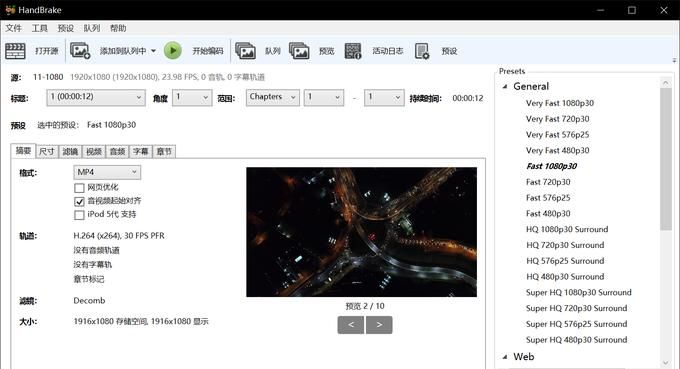This screenshot has height=369, width=680.
Task: Select the Super HQ 1080p30 Surround preset
Action: pyautogui.click(x=579, y=292)
